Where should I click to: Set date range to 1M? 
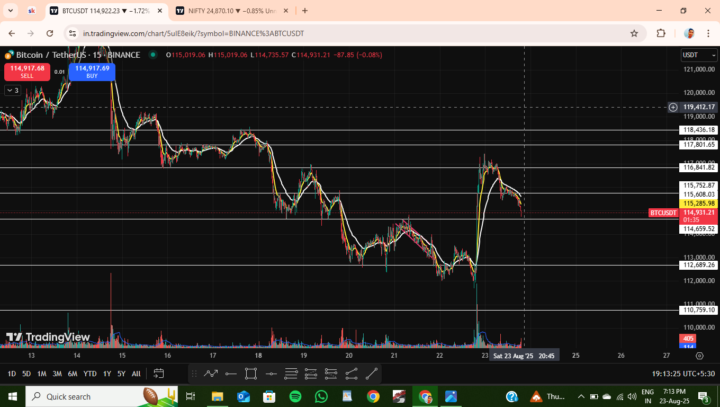point(41,373)
